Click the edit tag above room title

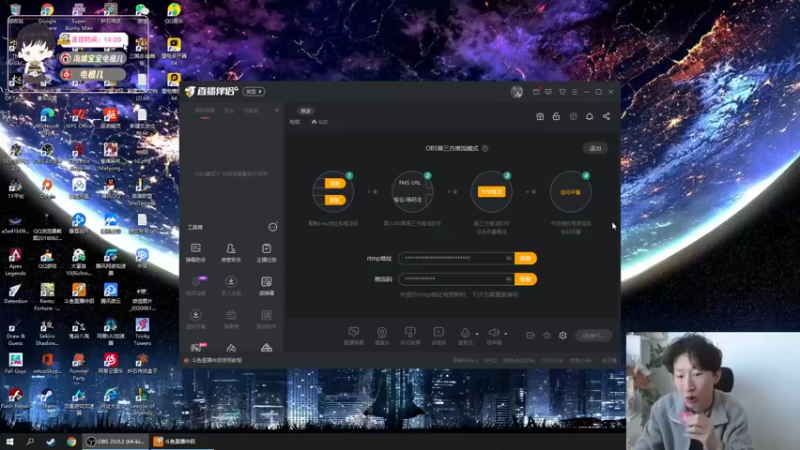pos(306,111)
